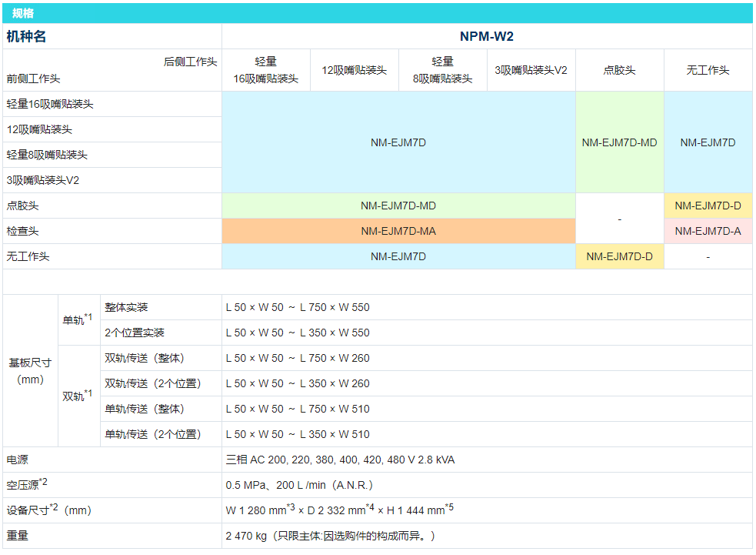Click the 无工作头 column header
The width and height of the screenshot is (756, 555).
708,70
